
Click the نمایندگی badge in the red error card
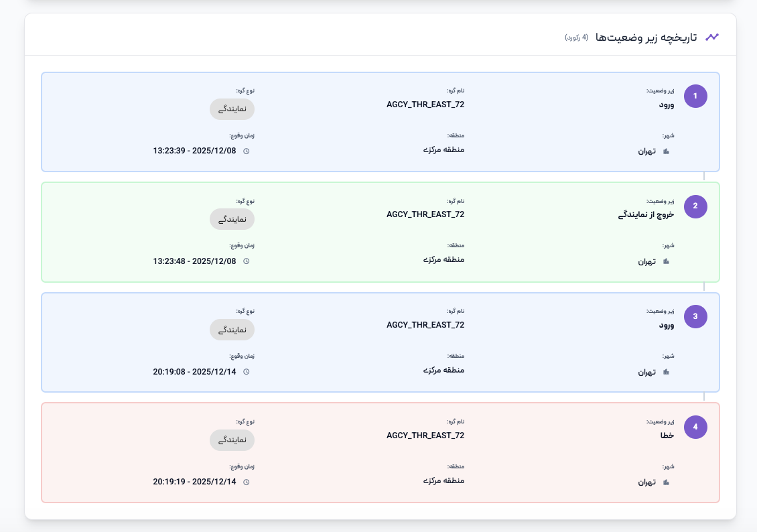coord(232,440)
